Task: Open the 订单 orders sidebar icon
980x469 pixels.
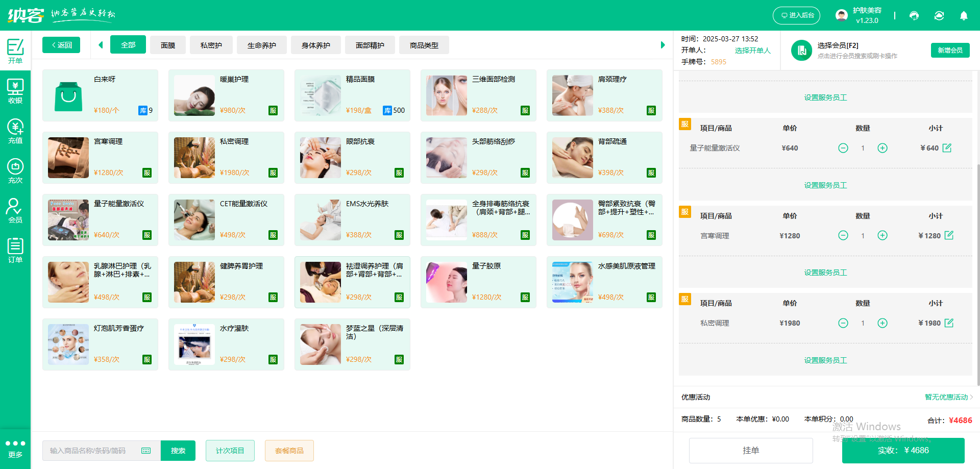Action: click(x=15, y=250)
